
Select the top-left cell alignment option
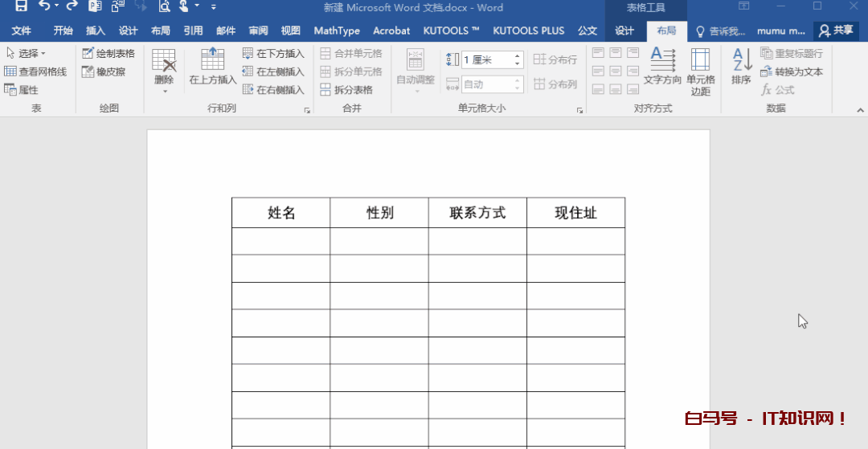[x=598, y=53]
